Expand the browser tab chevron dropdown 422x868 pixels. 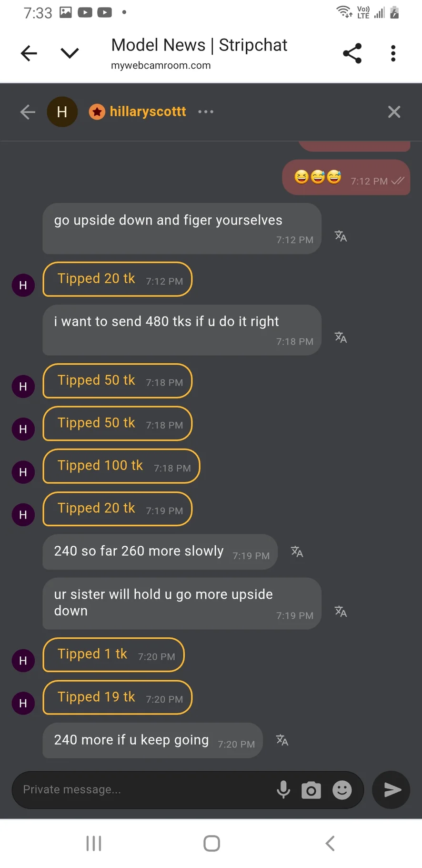pyautogui.click(x=70, y=53)
